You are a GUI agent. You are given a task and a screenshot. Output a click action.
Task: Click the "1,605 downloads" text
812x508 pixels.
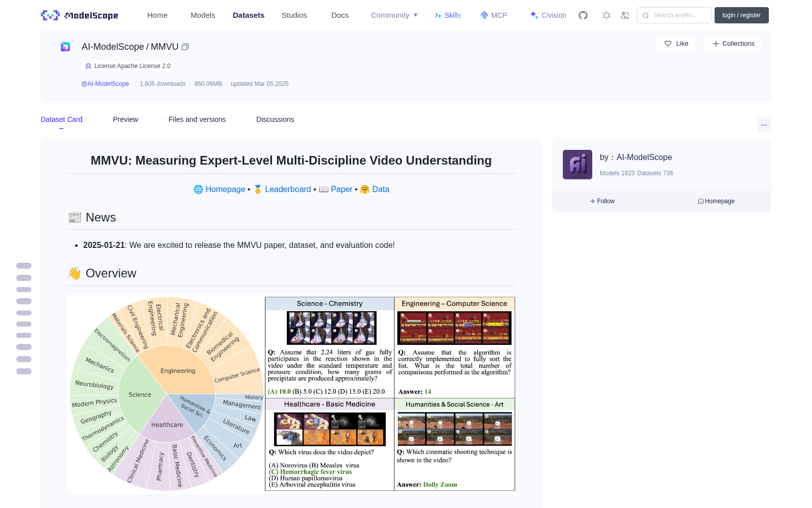[x=162, y=84]
